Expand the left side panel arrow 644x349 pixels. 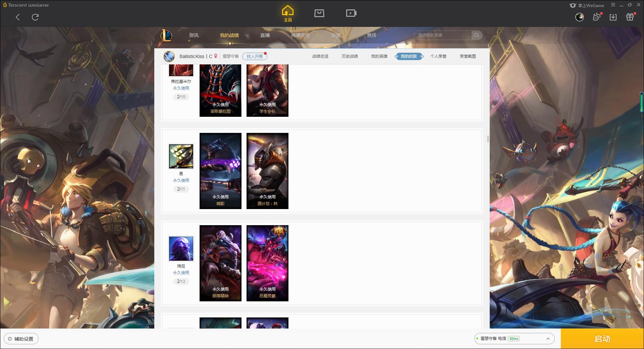tap(2, 187)
